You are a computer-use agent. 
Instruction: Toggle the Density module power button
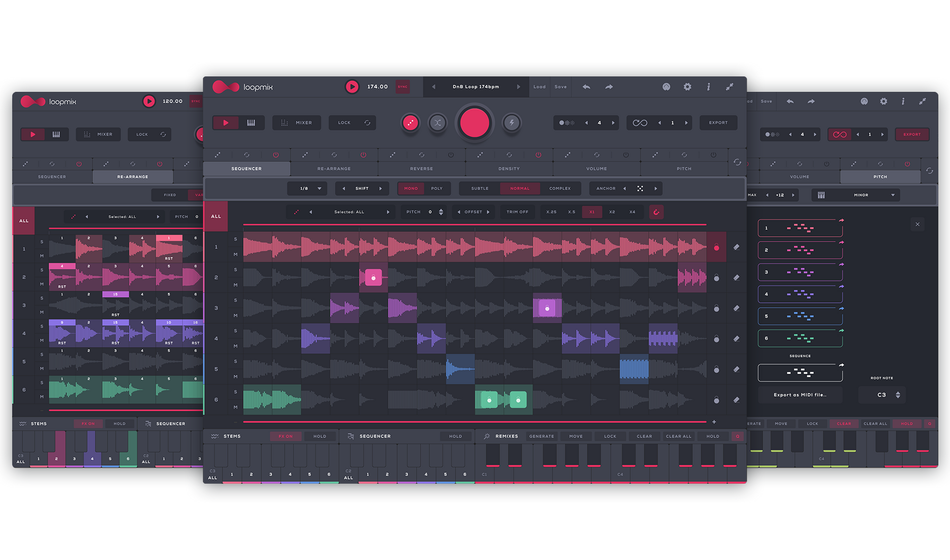[538, 155]
